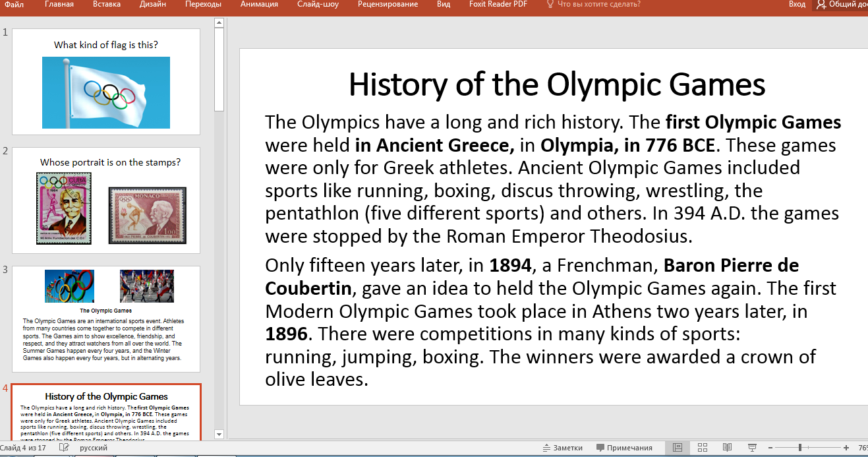Click the spell check icon in status bar

click(64, 448)
